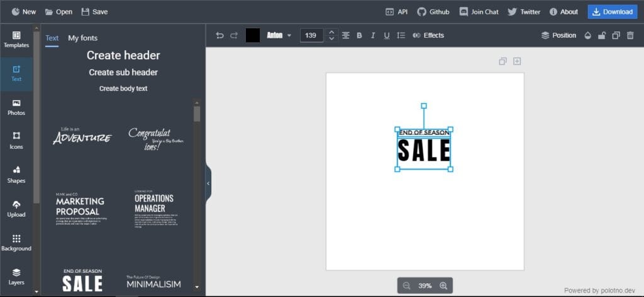
Task: Duplicate the selected text element
Action: [616, 36]
